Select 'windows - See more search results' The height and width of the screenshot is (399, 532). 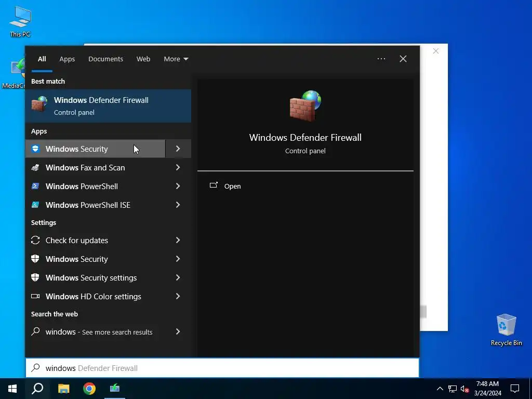pos(96,331)
